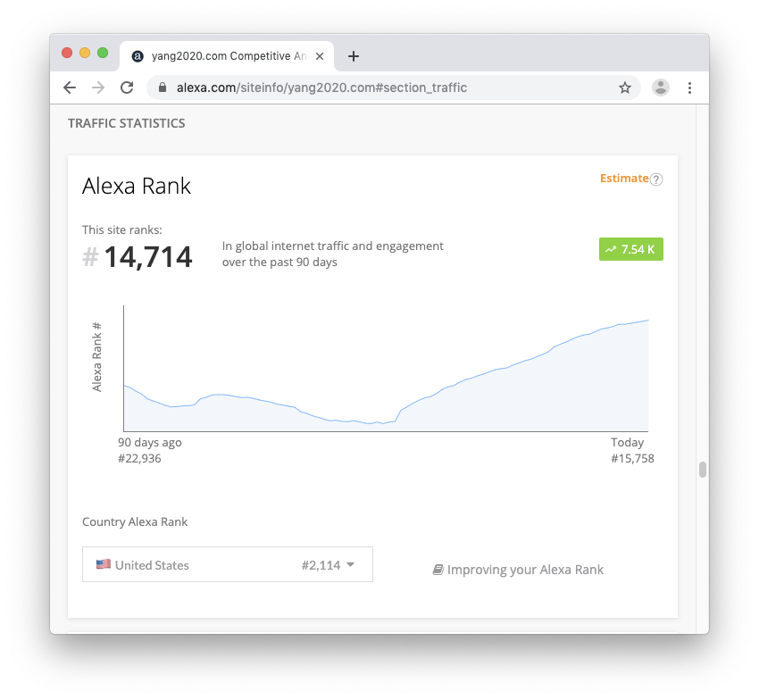759x700 pixels.
Task: Reload the current page
Action: tap(127, 87)
